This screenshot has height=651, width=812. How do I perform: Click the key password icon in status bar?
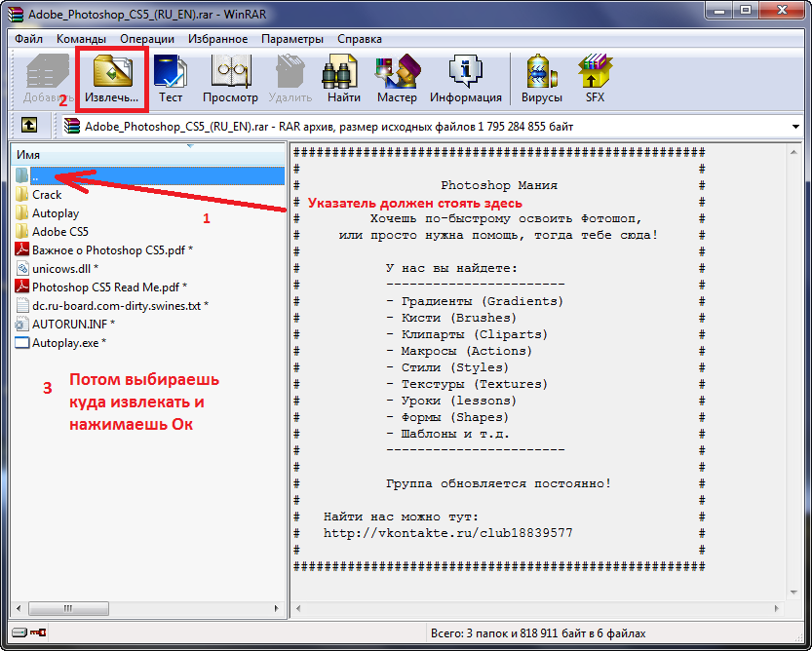click(x=38, y=632)
